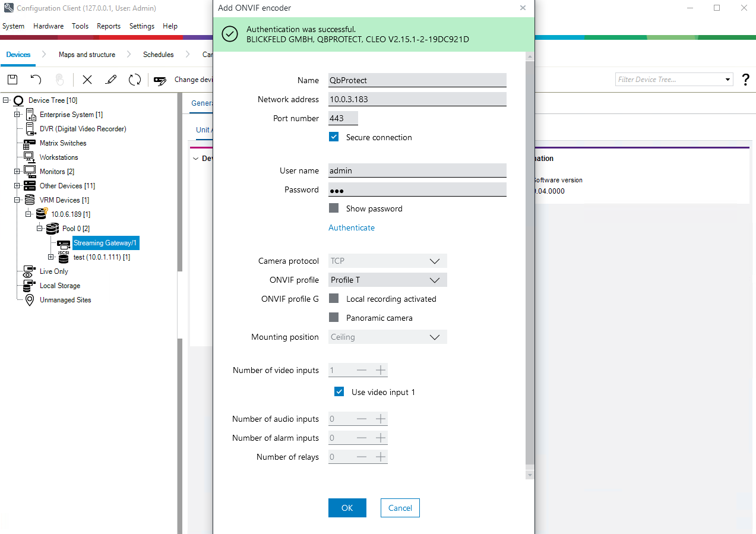Screen dimensions: 756x534
Task: Click the Undo arrow toolbar icon
Action: (36, 80)
